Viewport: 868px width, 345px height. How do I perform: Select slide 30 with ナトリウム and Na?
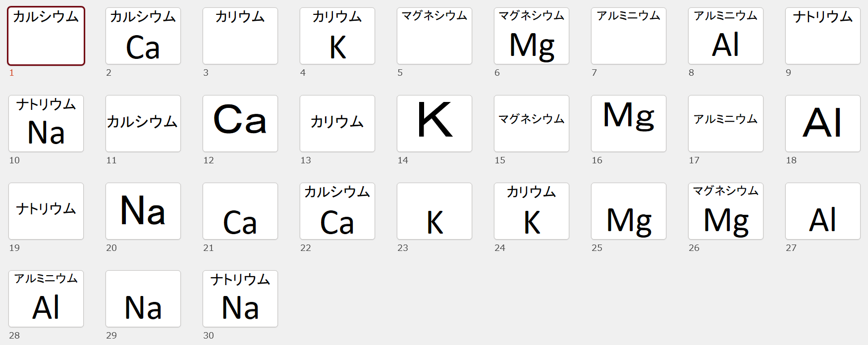(x=240, y=299)
